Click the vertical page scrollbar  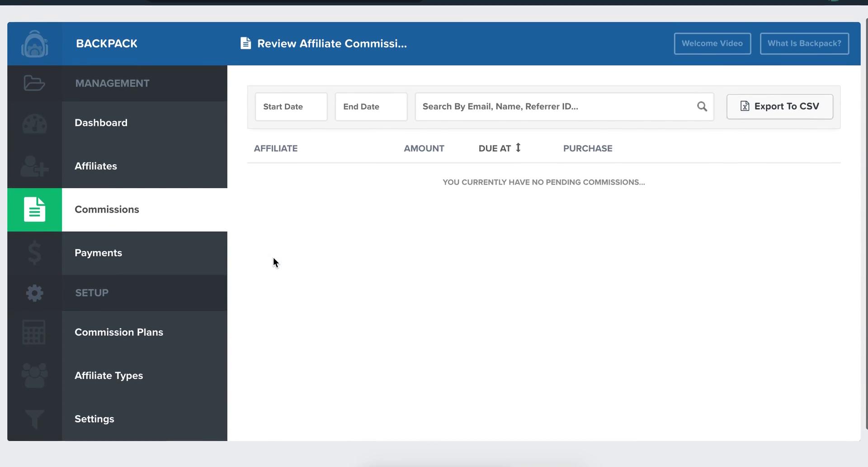click(x=866, y=224)
